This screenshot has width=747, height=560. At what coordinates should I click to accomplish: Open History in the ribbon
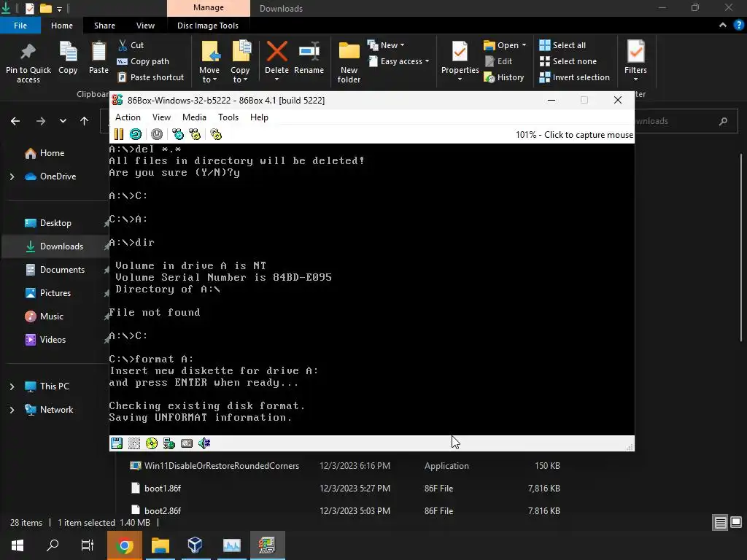click(504, 77)
